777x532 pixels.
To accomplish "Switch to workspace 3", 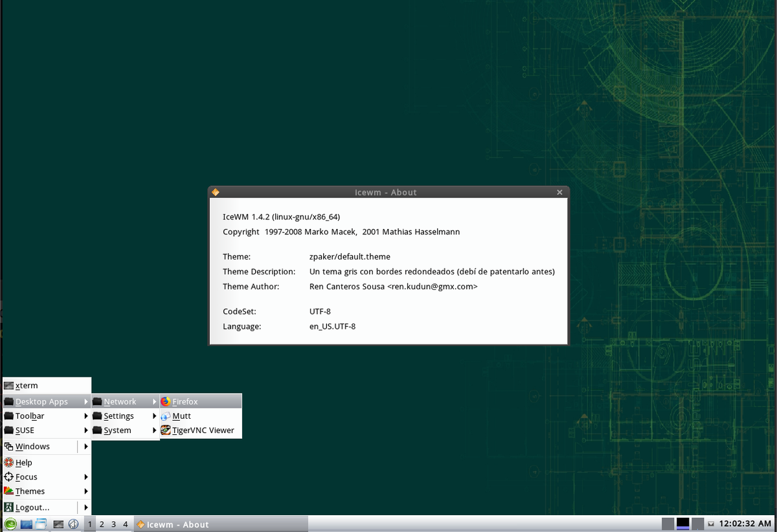I will point(113,524).
